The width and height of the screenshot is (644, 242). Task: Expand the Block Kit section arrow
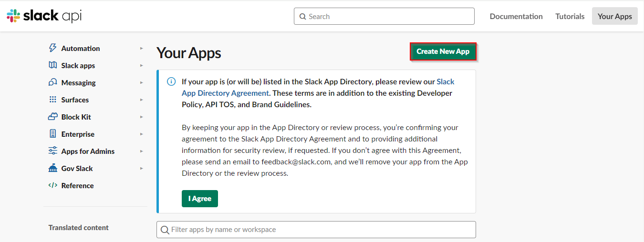pos(142,117)
